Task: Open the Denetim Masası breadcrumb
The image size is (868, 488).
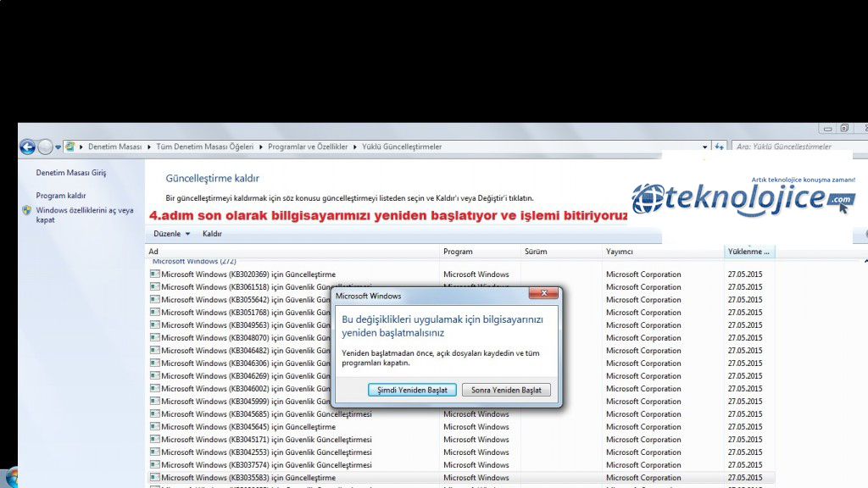Action: pyautogui.click(x=114, y=147)
